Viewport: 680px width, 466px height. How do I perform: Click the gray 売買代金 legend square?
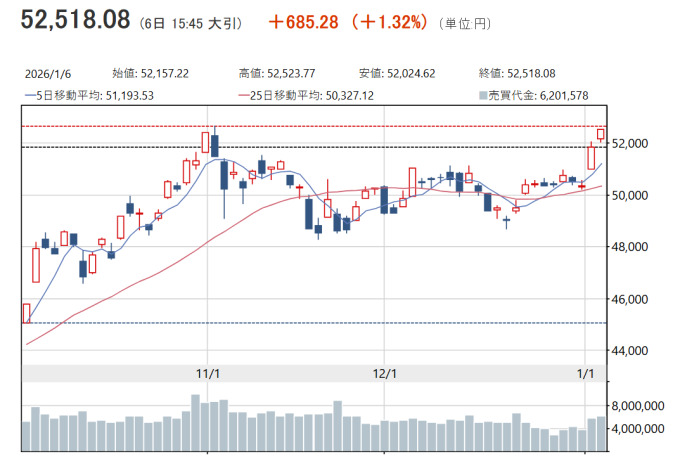click(483, 96)
